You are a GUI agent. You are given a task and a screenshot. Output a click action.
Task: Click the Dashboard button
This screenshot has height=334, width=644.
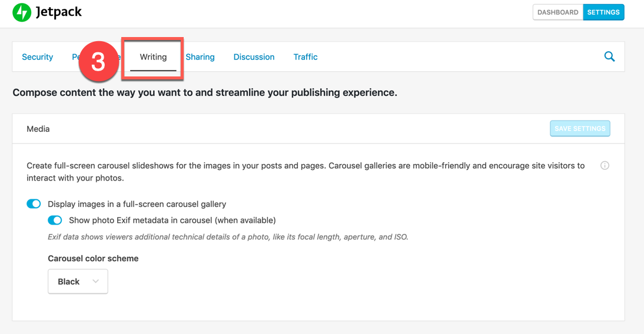557,12
